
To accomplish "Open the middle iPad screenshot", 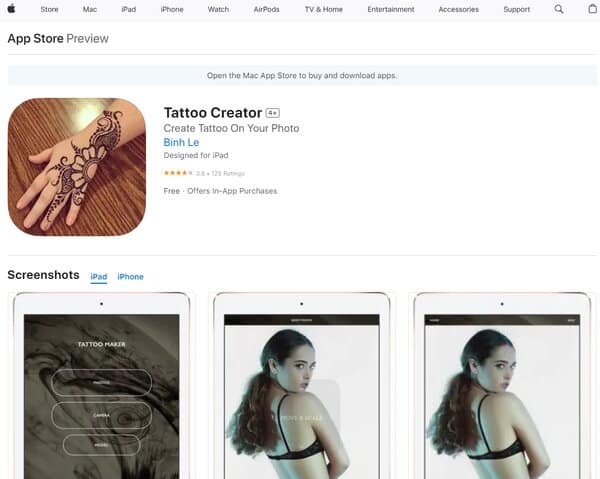I will [302, 385].
